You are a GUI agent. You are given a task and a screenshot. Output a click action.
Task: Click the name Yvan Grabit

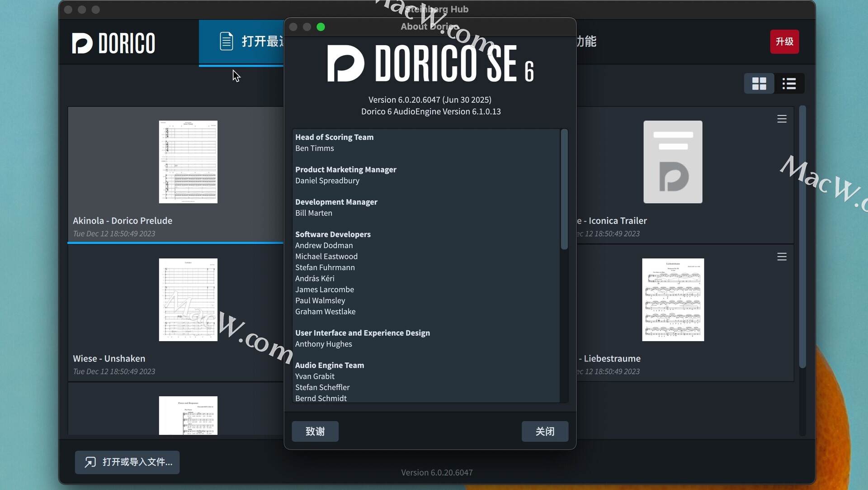(x=315, y=376)
